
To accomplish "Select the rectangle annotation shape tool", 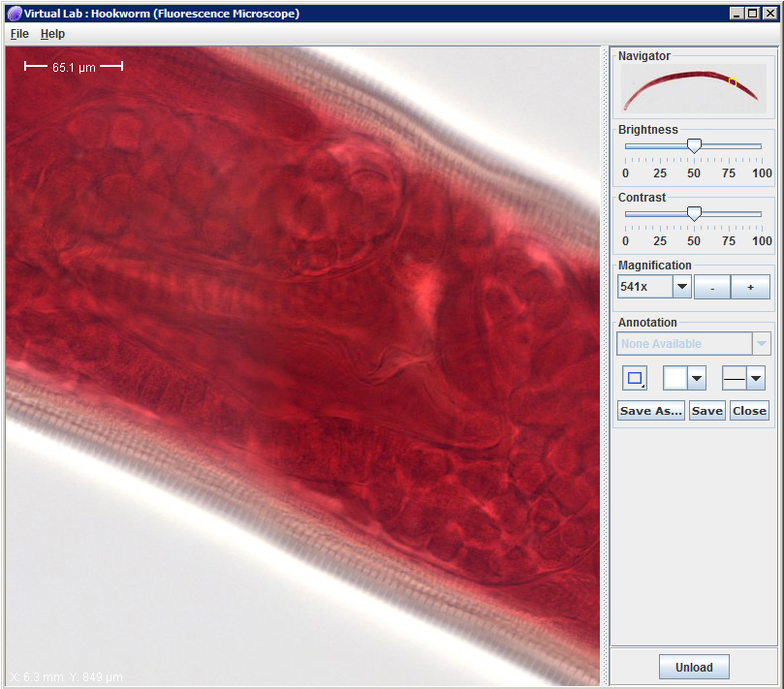I will tap(634, 379).
